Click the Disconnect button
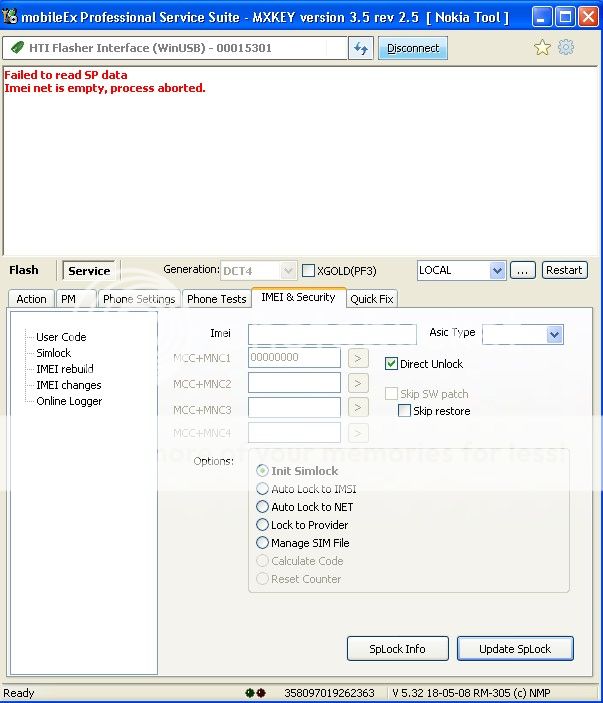 click(413, 48)
